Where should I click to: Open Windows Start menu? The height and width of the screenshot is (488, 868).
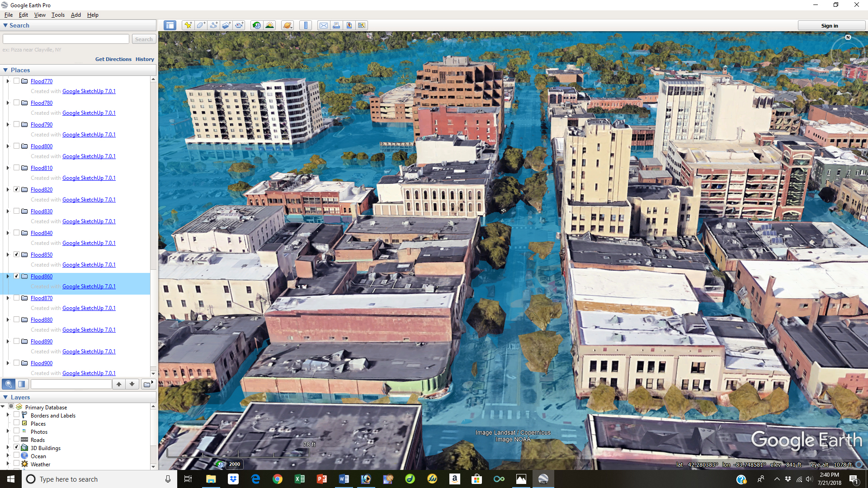pos(10,479)
